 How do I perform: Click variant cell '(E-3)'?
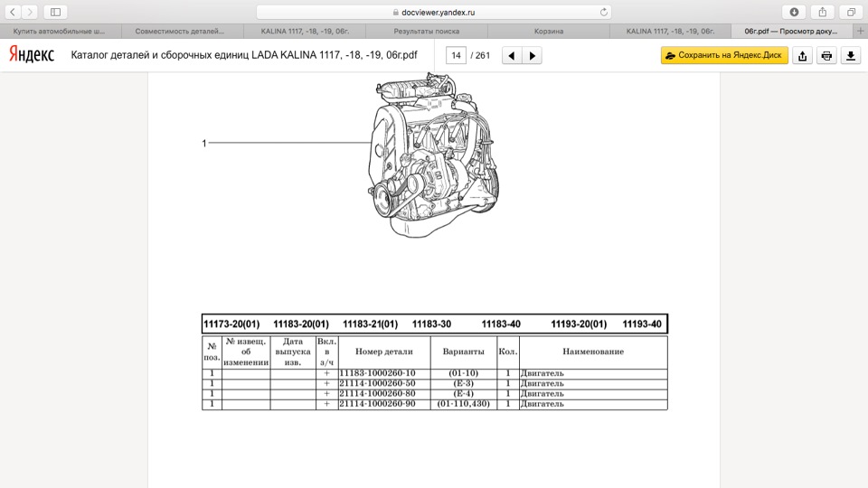pos(463,383)
